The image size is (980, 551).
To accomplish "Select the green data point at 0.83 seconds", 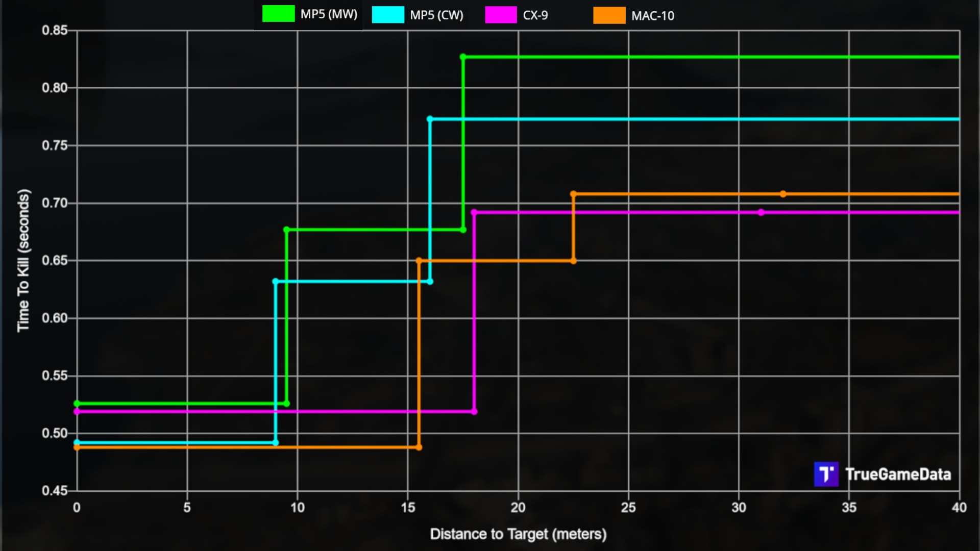I will [463, 57].
